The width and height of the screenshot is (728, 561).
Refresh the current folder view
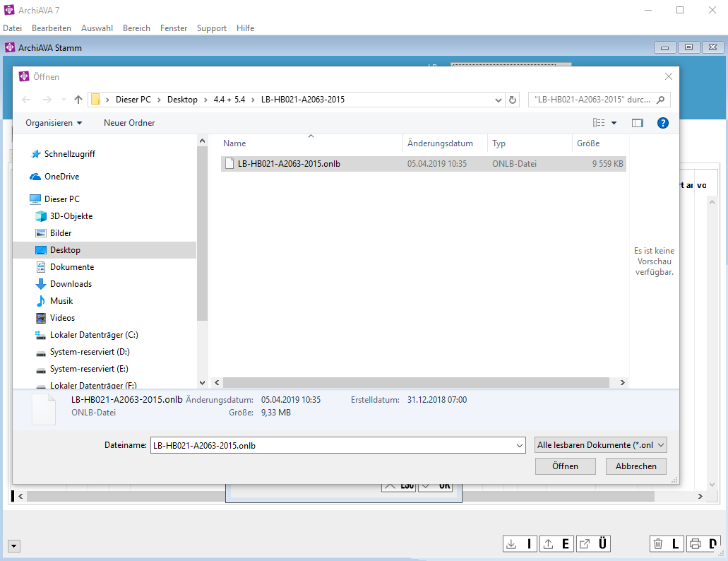point(513,100)
